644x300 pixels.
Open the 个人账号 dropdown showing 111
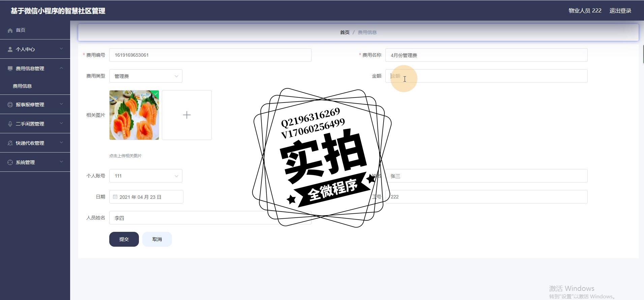pyautogui.click(x=146, y=176)
